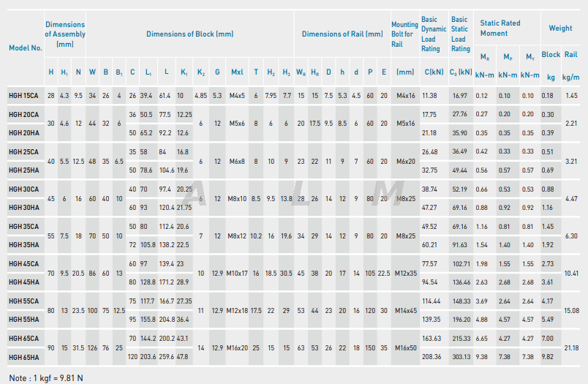Select the HGH 20HA model row label

(x=23, y=132)
